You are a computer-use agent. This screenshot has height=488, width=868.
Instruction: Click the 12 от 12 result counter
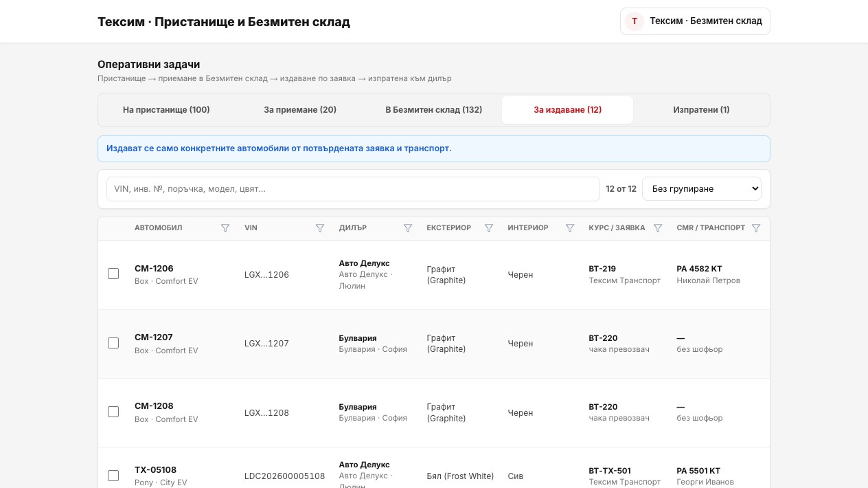621,189
